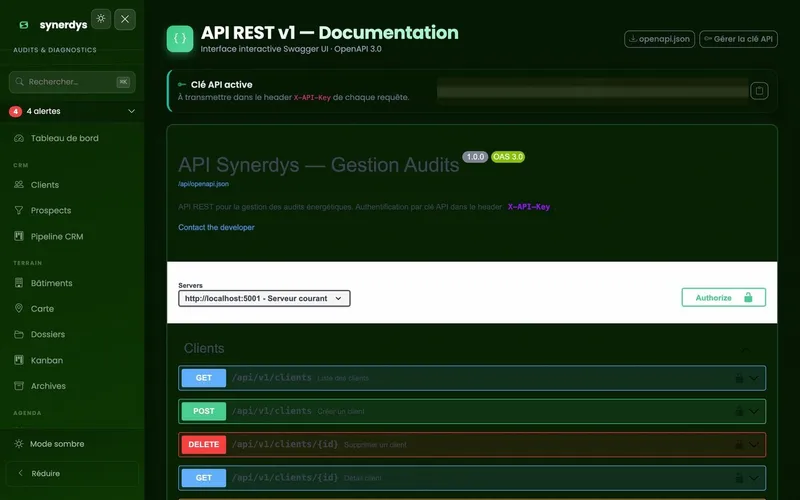Click the Réduire left chevron icon

pos(21,473)
